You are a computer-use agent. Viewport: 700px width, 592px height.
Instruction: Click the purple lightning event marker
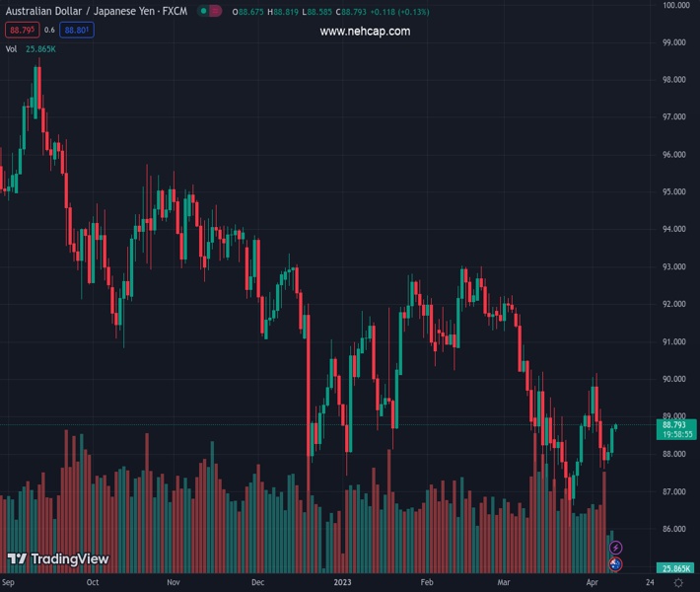[616, 548]
